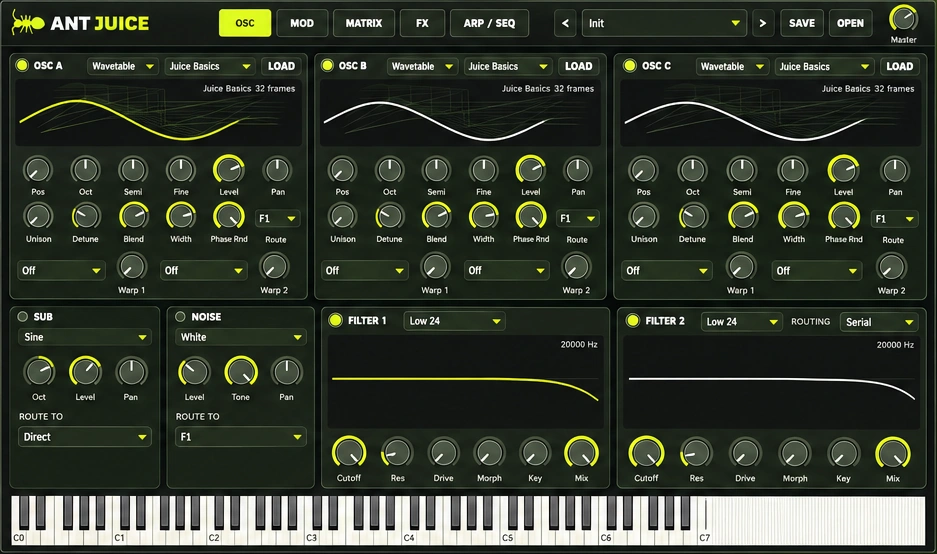
Task: Go to next preset with right arrow
Action: [763, 23]
